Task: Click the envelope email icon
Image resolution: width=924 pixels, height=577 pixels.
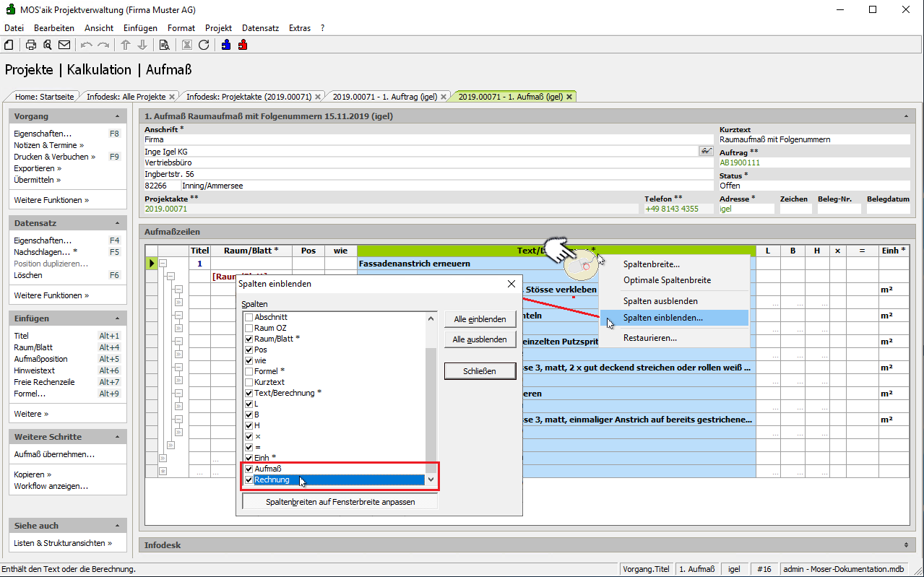Action: (x=64, y=45)
